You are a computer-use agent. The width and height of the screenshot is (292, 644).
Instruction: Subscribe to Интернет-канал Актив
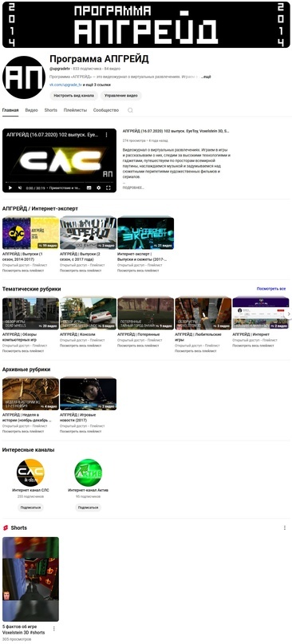tap(89, 508)
